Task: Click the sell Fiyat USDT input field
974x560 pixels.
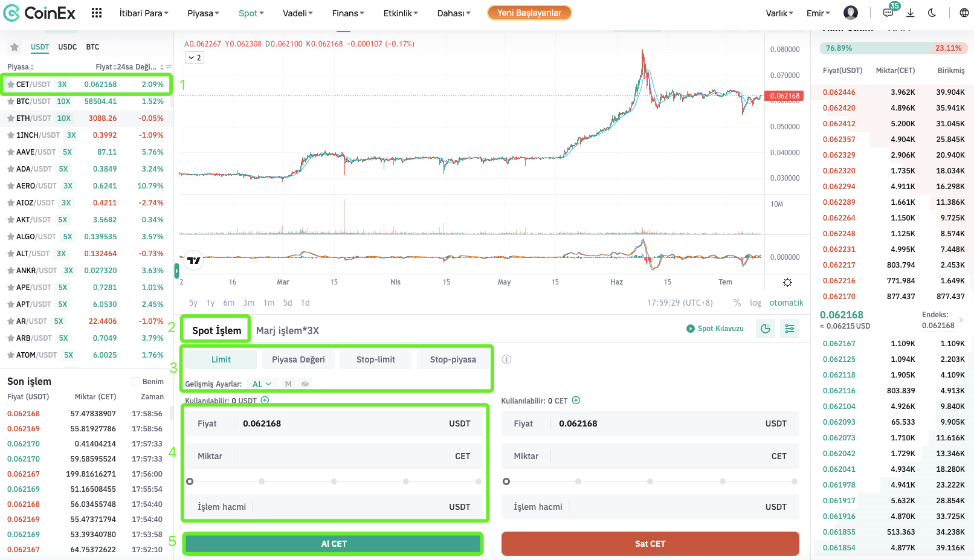Action: click(650, 423)
